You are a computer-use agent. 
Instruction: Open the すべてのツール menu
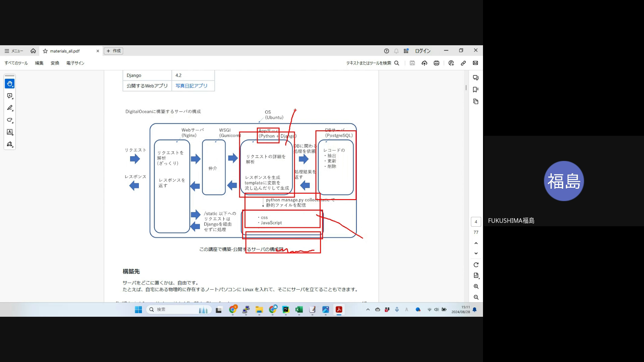point(16,63)
